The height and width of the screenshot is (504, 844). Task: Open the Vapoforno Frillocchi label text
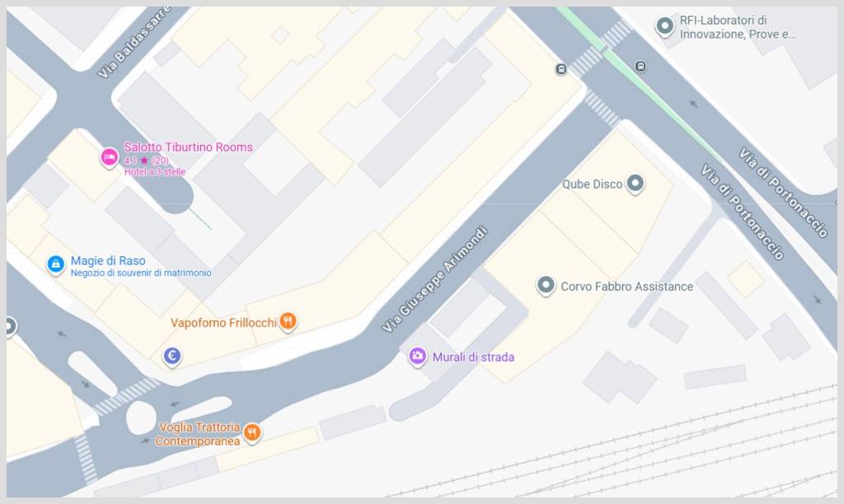point(223,322)
